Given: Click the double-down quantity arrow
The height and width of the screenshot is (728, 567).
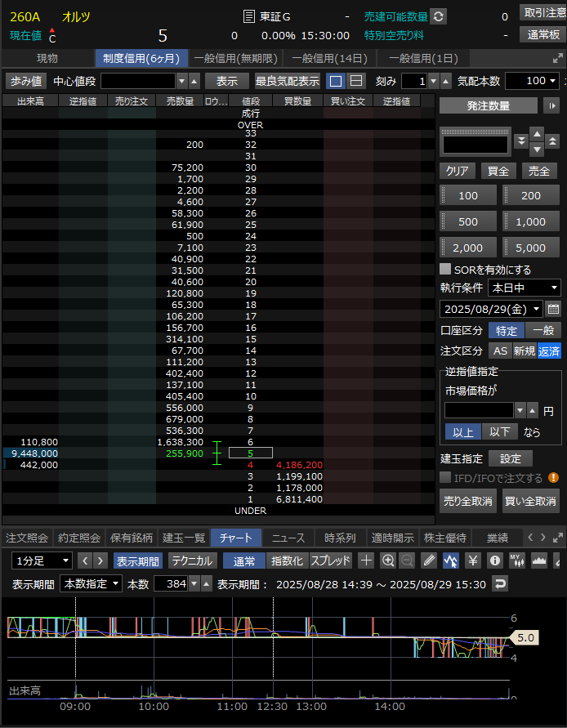Looking at the screenshot, I should coord(521,141).
